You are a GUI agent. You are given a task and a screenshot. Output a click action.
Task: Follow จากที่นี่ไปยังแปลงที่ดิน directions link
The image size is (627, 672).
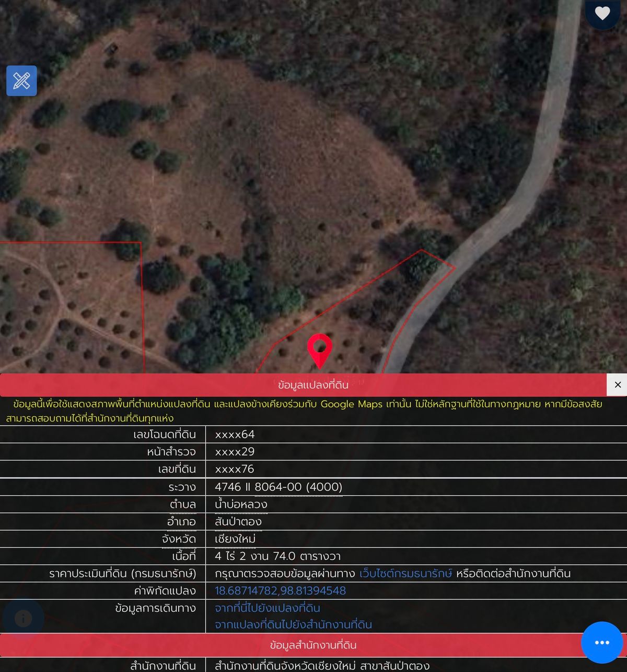click(268, 608)
